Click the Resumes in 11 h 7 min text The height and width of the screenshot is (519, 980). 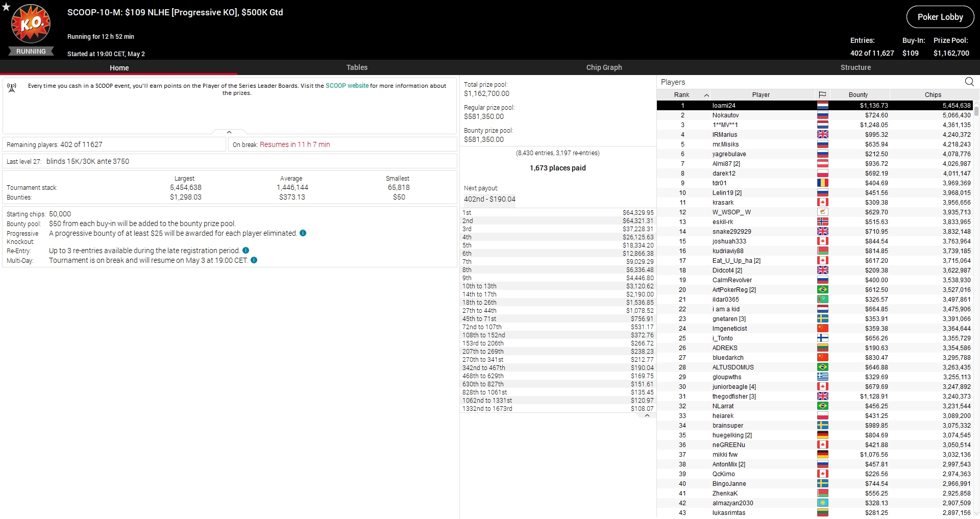[x=295, y=144]
